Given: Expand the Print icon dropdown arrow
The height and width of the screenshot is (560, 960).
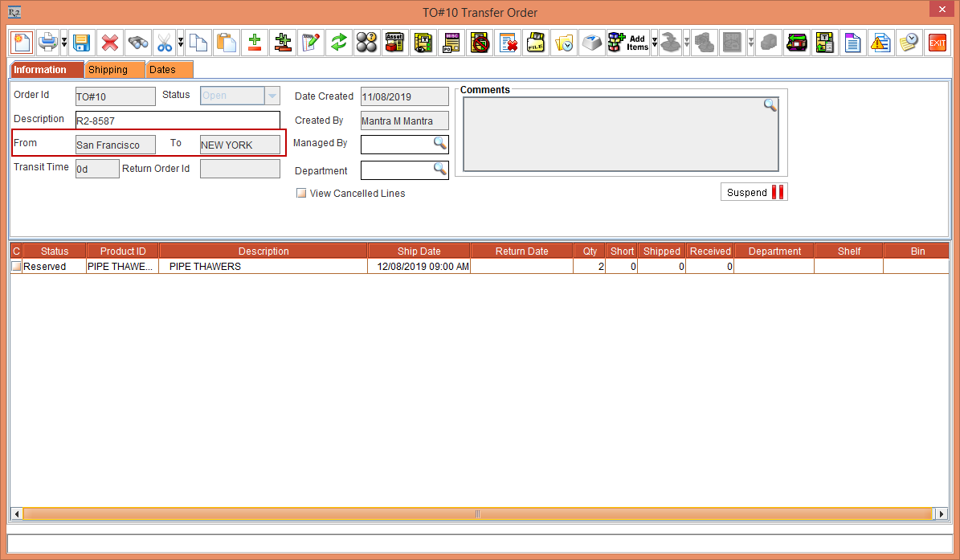Looking at the screenshot, I should pos(64,44).
